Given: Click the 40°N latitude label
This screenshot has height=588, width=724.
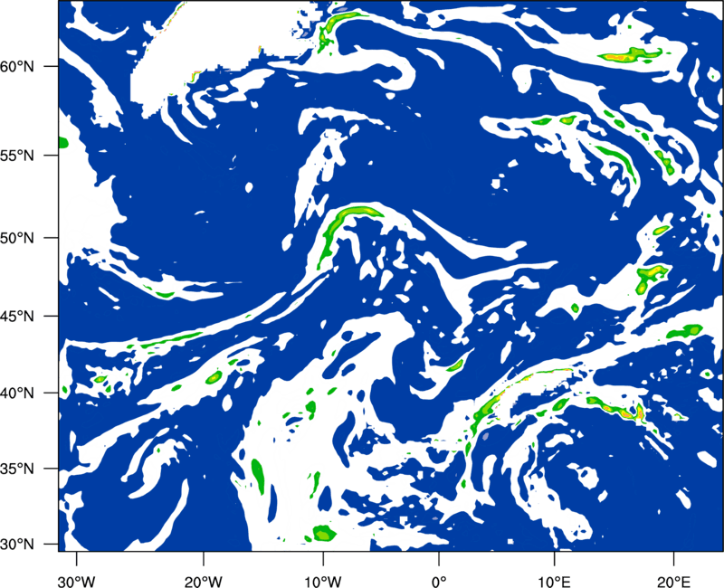Looking at the screenshot, I should pos(17,394).
